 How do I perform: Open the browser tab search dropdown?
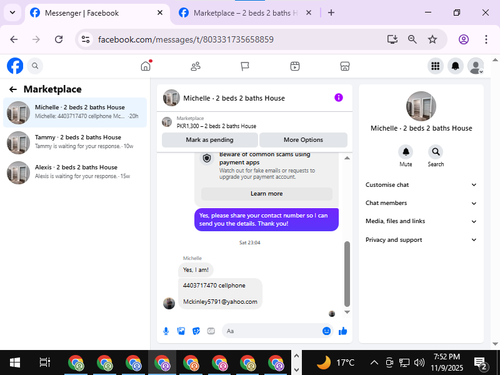(13, 13)
